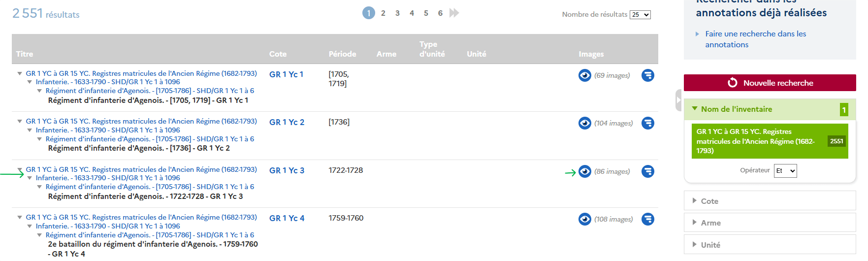Skip to last results page with double arrow
Image resolution: width=868 pixels, height=261 pixels.
pyautogui.click(x=454, y=13)
